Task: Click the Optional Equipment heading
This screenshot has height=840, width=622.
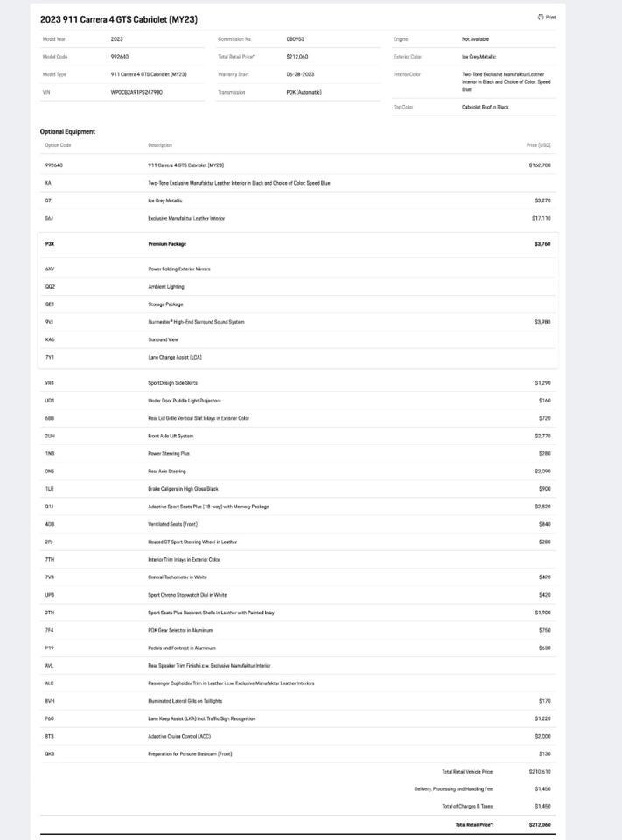Action: (67, 131)
